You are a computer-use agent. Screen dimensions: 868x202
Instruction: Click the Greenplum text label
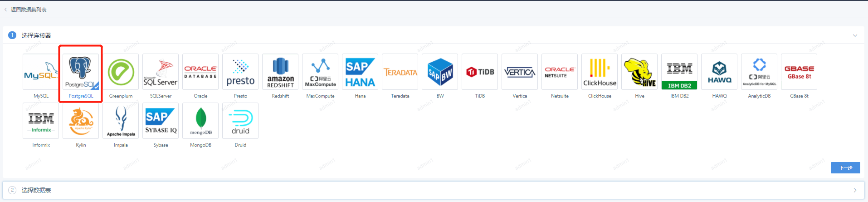121,96
